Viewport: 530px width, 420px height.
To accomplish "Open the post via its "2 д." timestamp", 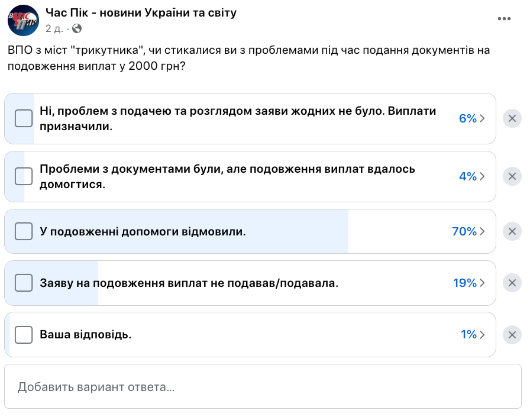I will 53,27.
